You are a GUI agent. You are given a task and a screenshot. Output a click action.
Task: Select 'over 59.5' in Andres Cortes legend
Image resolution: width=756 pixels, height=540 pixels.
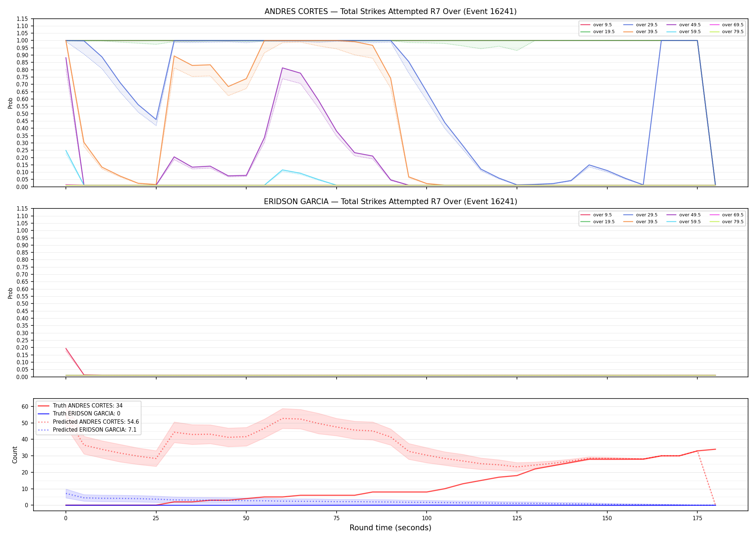click(690, 32)
